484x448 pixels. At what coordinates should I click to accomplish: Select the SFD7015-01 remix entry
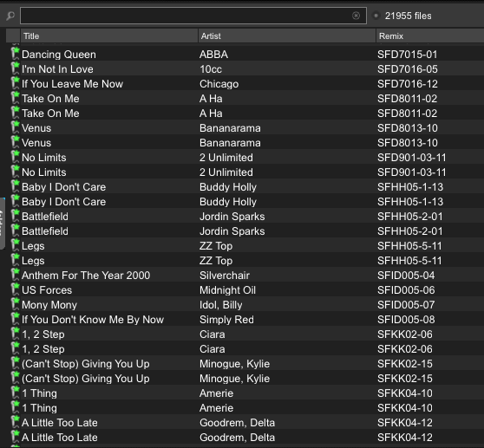point(407,55)
